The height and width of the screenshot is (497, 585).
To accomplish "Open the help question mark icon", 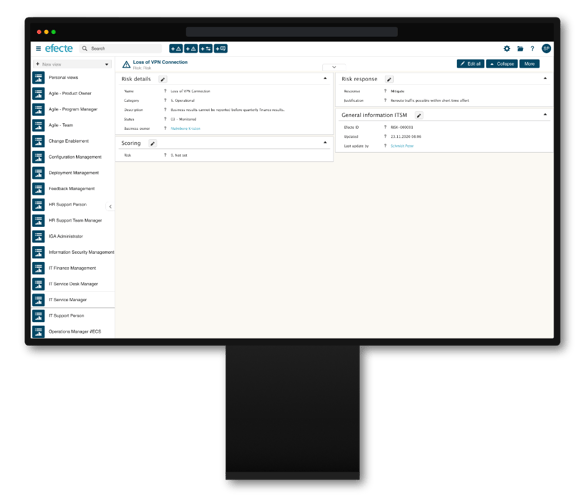I will pos(532,49).
